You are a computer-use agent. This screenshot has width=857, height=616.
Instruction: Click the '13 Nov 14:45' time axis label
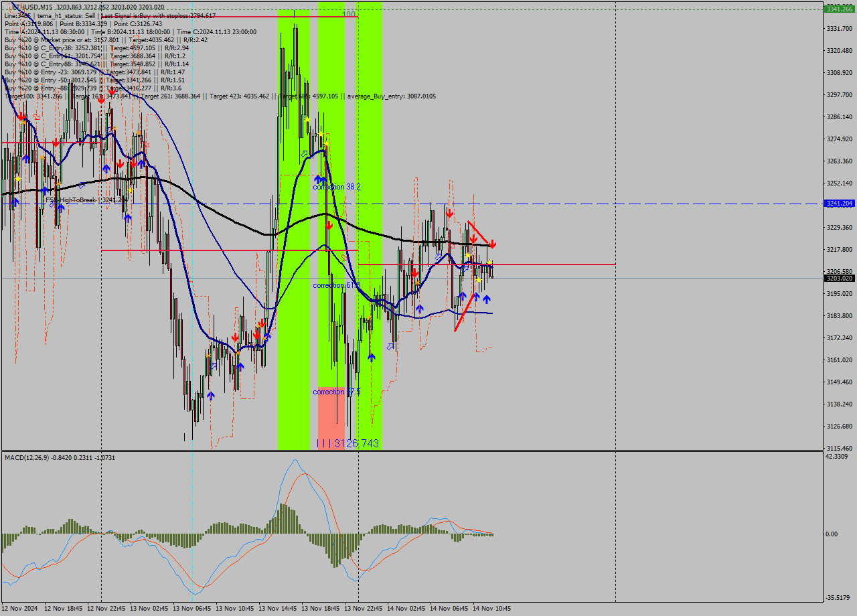point(278,609)
